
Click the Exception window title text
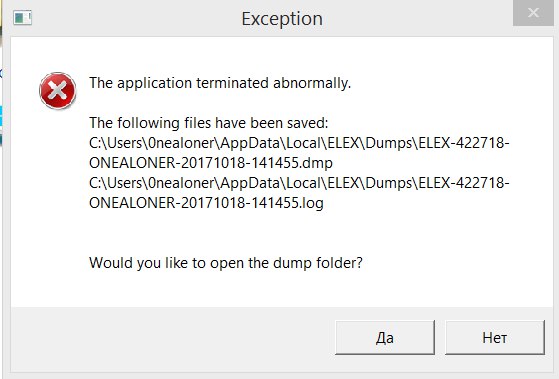coord(282,19)
